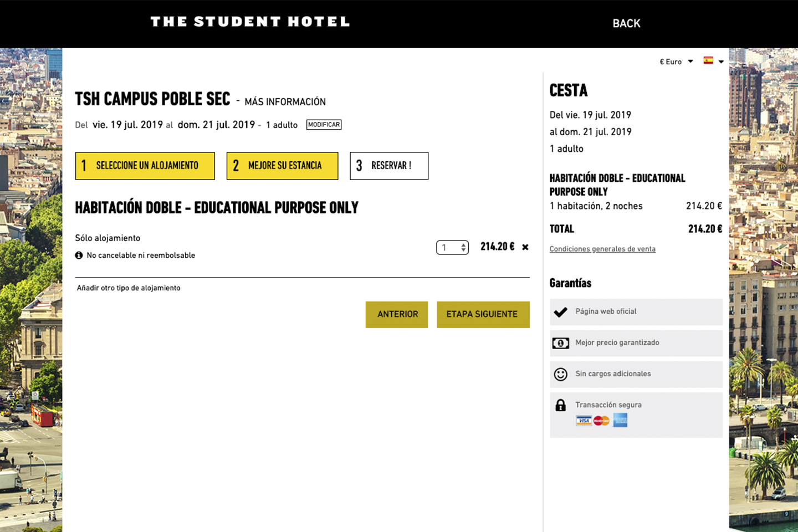Go to step 2 Mejore su estancia
Screen dimensions: 798x532
pyautogui.click(x=282, y=166)
